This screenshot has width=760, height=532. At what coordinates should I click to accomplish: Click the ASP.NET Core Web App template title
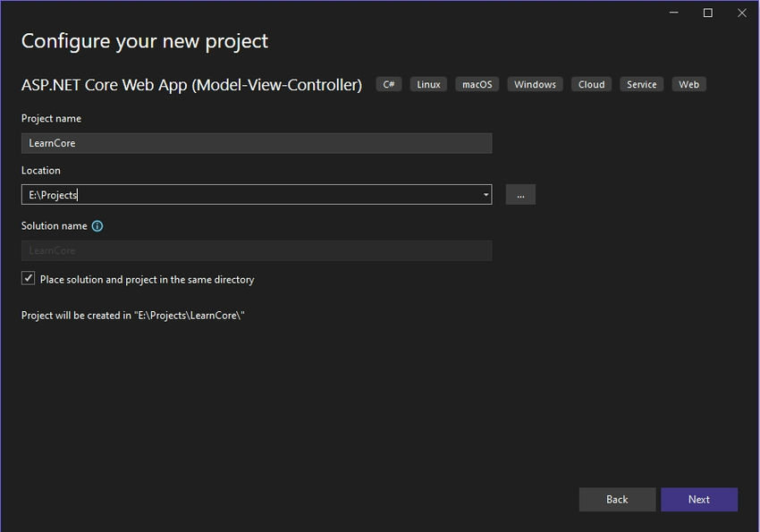[x=191, y=85]
